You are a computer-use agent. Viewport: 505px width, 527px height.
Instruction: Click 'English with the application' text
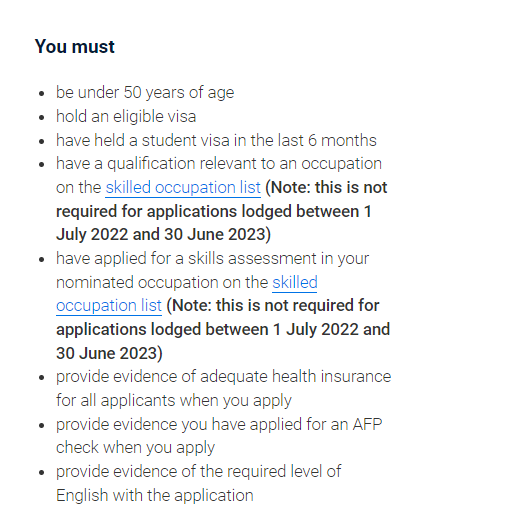155,495
